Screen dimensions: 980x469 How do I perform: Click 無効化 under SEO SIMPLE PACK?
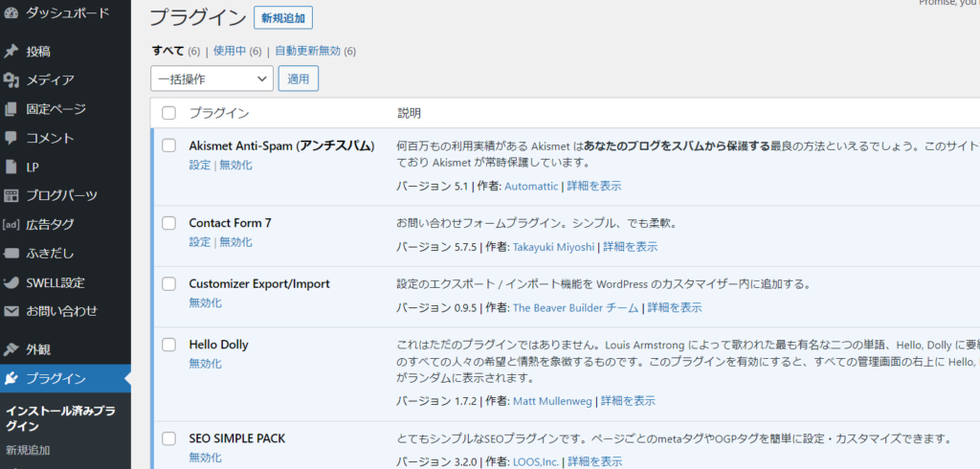point(206,458)
